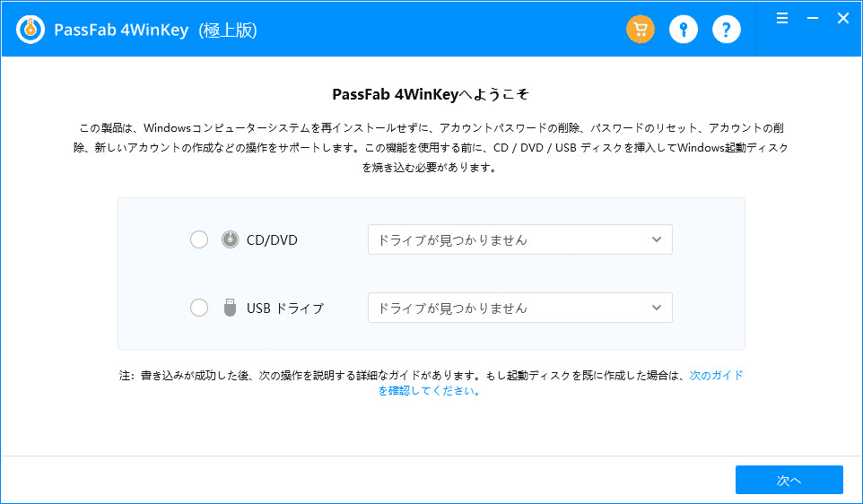
Task: Expand the USB ドライブ drive dropdown
Action: [x=520, y=308]
